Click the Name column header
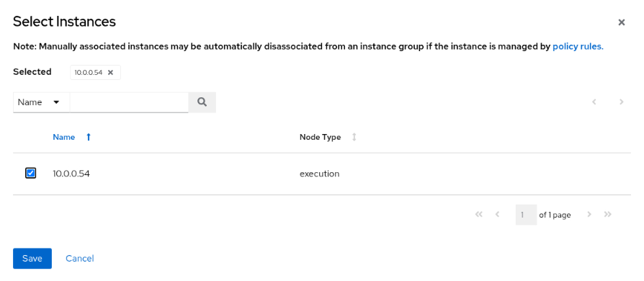Image resolution: width=644 pixels, height=281 pixels. [x=63, y=137]
